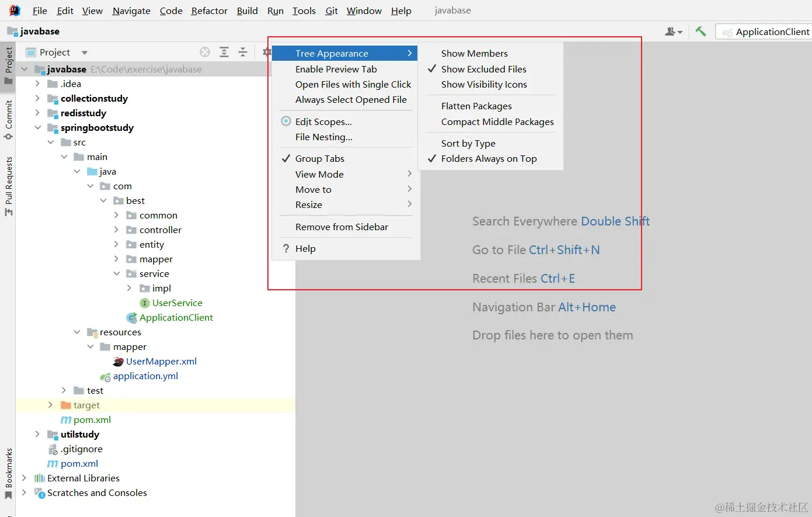The image size is (812, 517).
Task: Enable Compact Middle Packages
Action: [490, 122]
